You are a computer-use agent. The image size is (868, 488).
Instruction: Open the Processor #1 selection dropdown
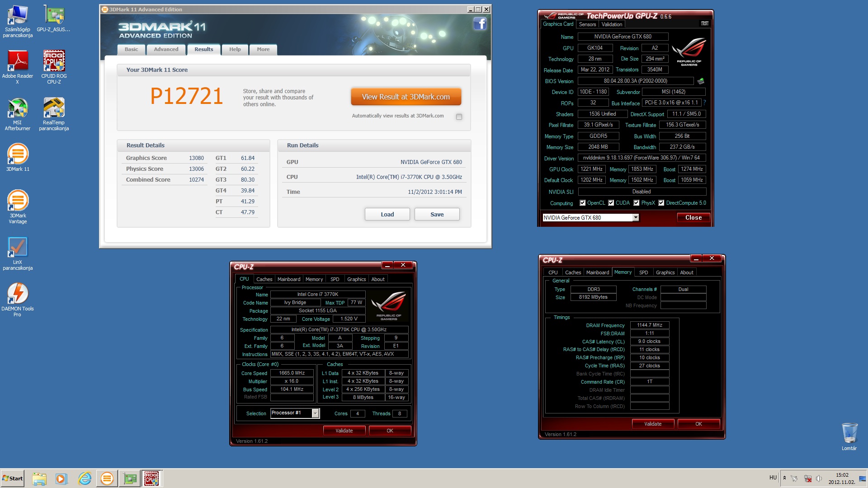click(316, 413)
